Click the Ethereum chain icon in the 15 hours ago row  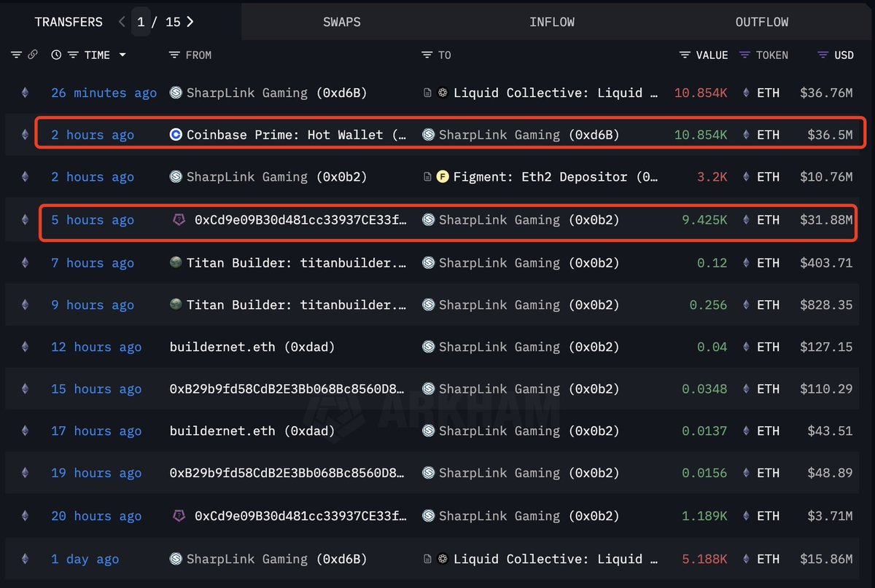coord(26,388)
